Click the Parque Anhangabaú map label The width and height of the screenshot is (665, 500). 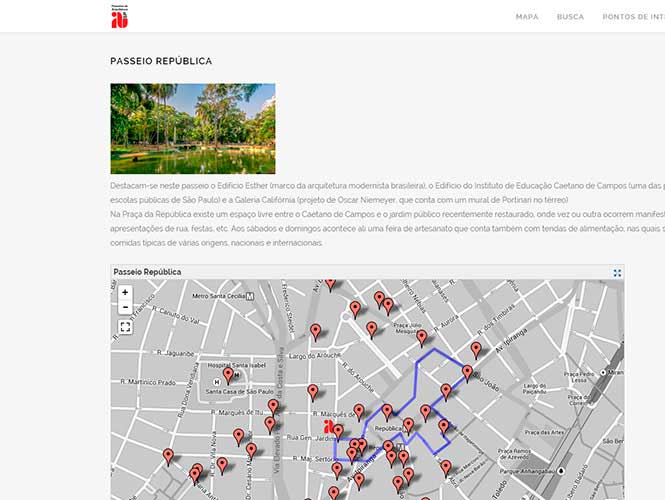pos(527,471)
